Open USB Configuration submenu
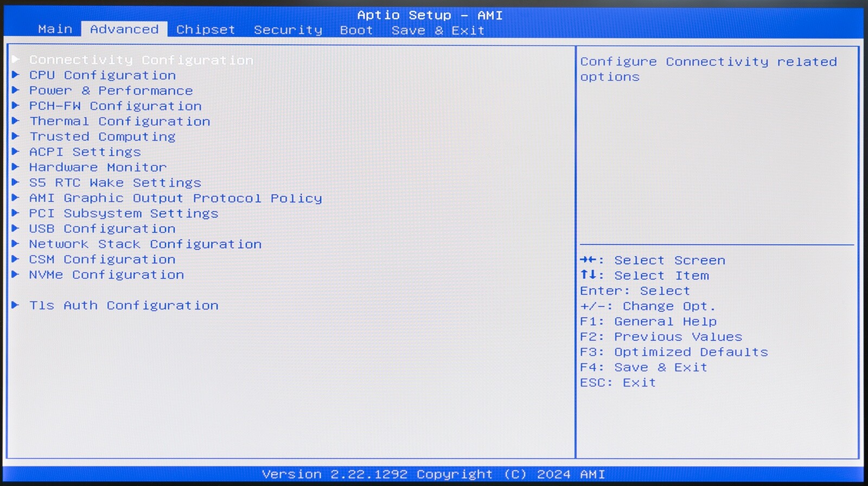Image resolution: width=868 pixels, height=486 pixels. tap(103, 228)
